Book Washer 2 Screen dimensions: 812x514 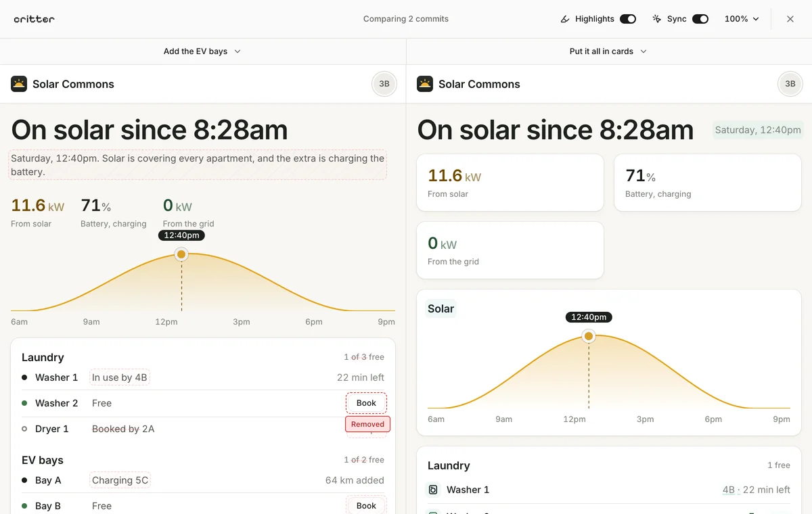point(366,403)
